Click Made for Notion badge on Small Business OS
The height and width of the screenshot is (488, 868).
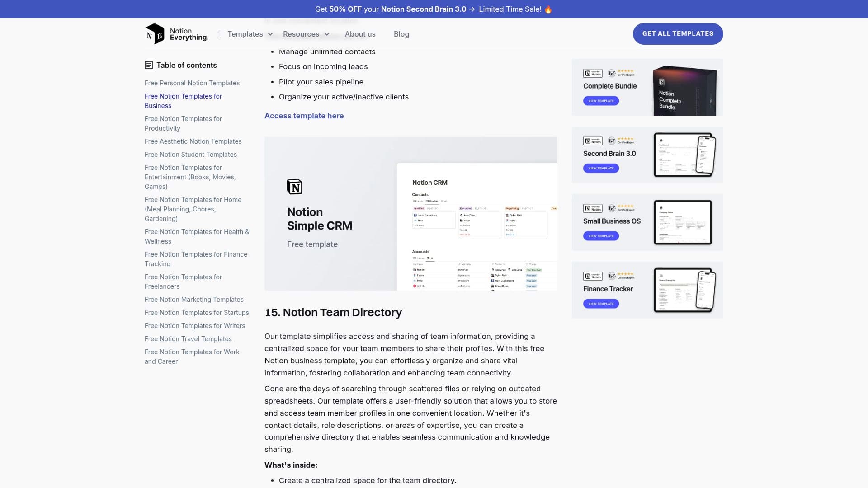tap(593, 208)
